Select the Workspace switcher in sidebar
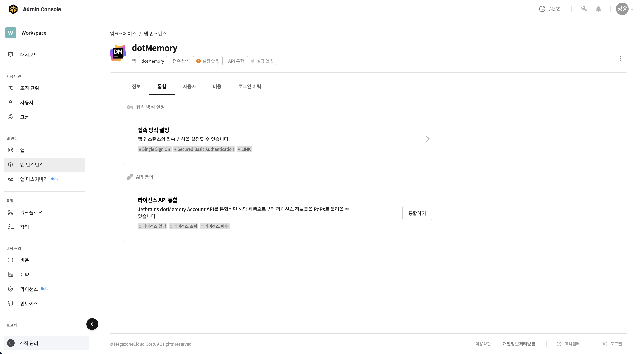 pos(44,33)
